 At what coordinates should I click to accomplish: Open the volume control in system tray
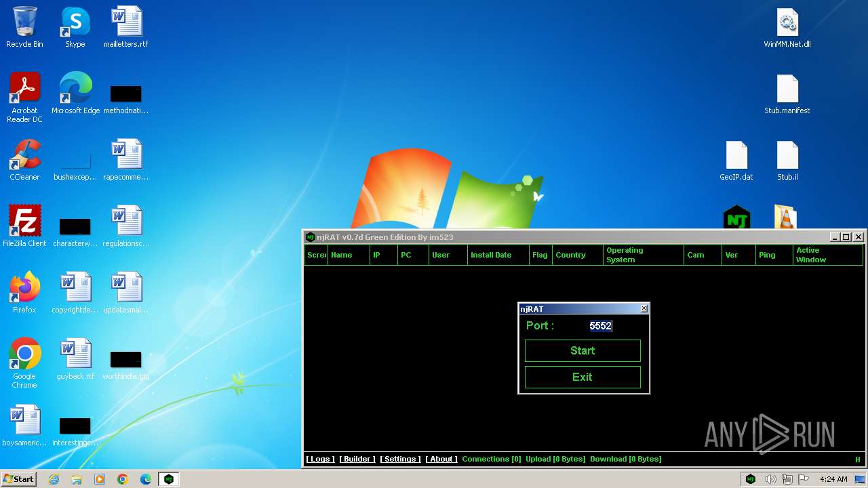(x=771, y=479)
